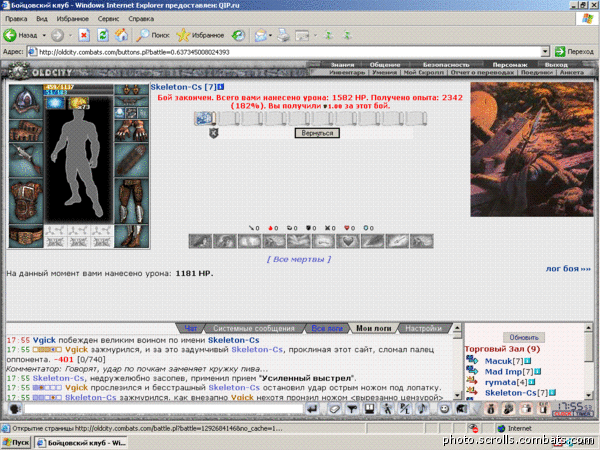Screen dimensions: 600x450
Task: Click the chat message input field
Action: [163, 409]
